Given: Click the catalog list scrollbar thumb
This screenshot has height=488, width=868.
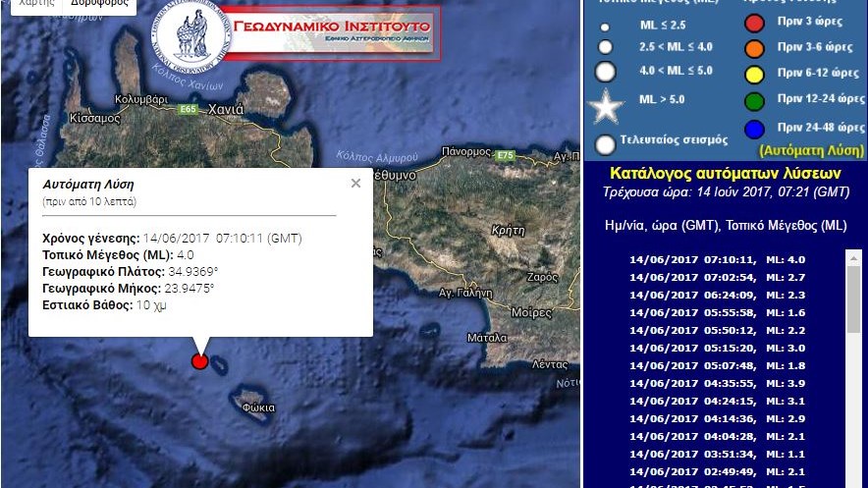Looking at the screenshot, I should (x=853, y=299).
